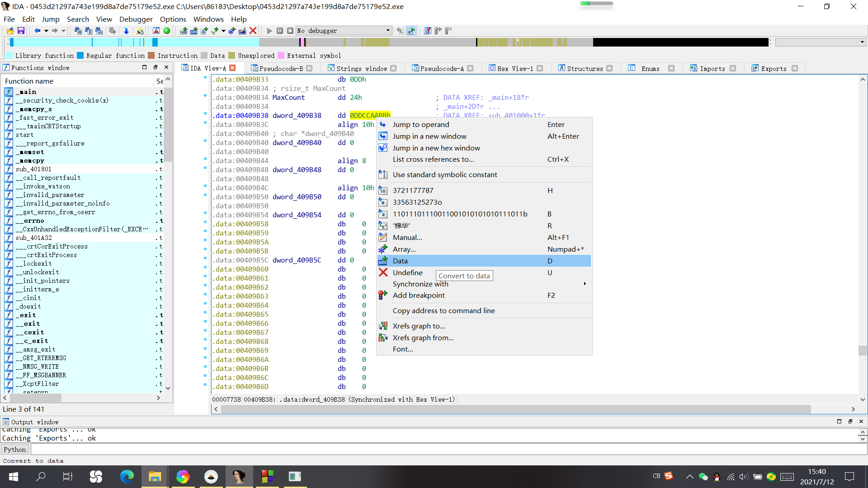Choose Array... from the context menu
The height and width of the screenshot is (488, 868).
pyautogui.click(x=404, y=249)
